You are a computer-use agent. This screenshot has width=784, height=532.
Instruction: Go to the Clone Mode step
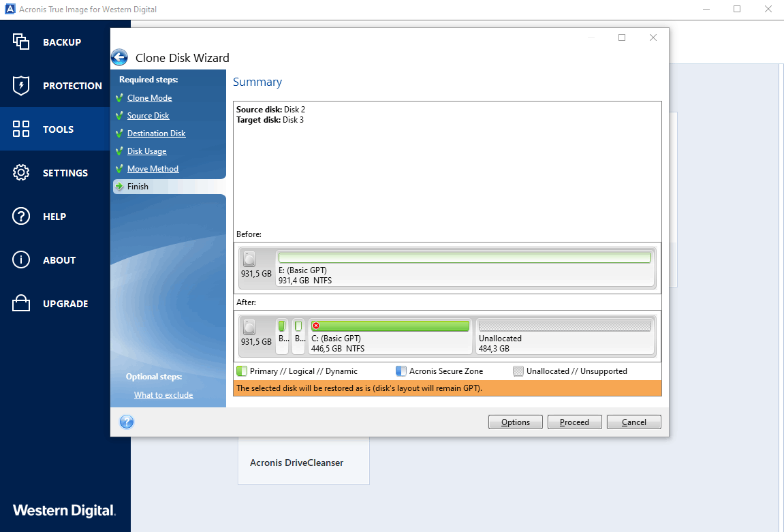pyautogui.click(x=149, y=98)
